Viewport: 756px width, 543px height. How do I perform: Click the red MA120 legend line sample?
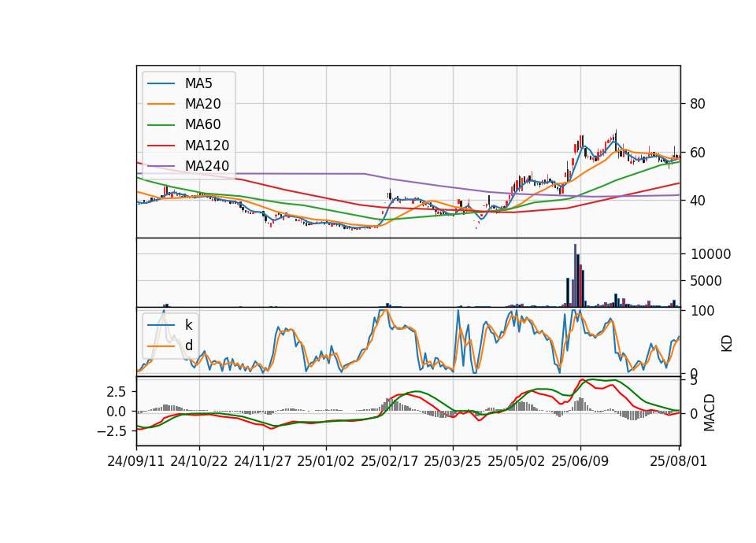click(161, 146)
